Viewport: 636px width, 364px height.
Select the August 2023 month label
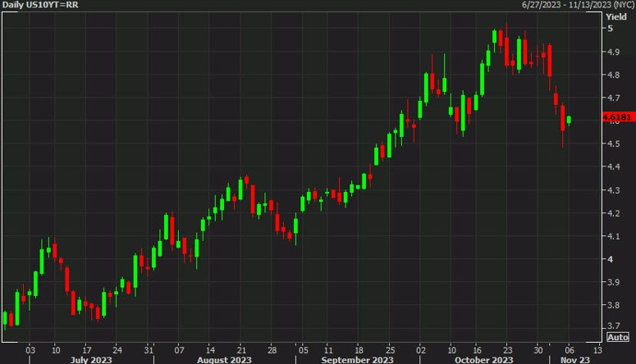[224, 360]
